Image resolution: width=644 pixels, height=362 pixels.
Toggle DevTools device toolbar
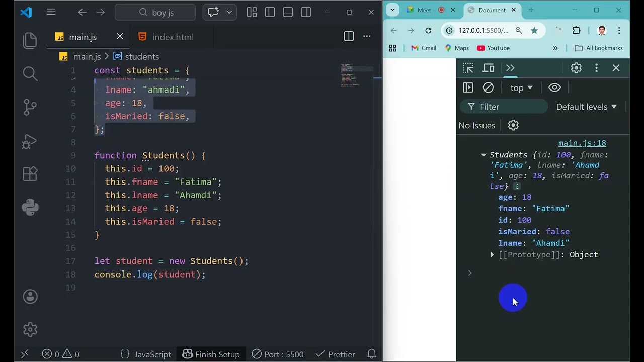coord(489,68)
